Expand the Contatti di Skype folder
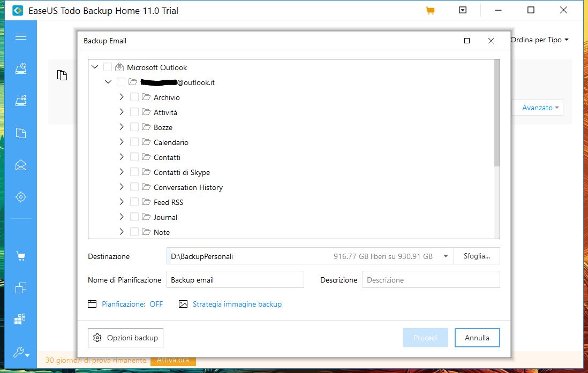The height and width of the screenshot is (373, 588). click(122, 172)
